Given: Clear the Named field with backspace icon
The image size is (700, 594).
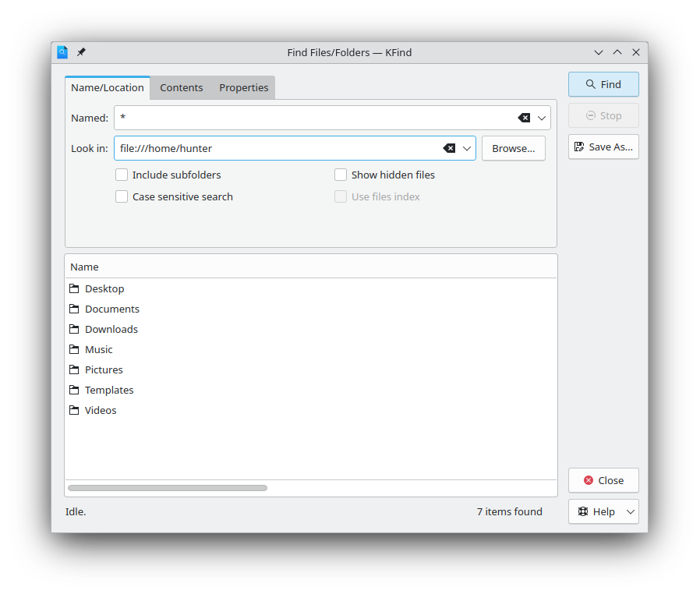Looking at the screenshot, I should (x=524, y=118).
